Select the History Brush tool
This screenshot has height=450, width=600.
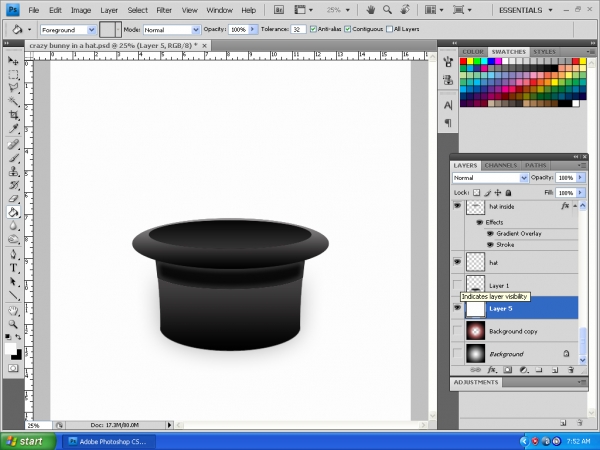13,185
